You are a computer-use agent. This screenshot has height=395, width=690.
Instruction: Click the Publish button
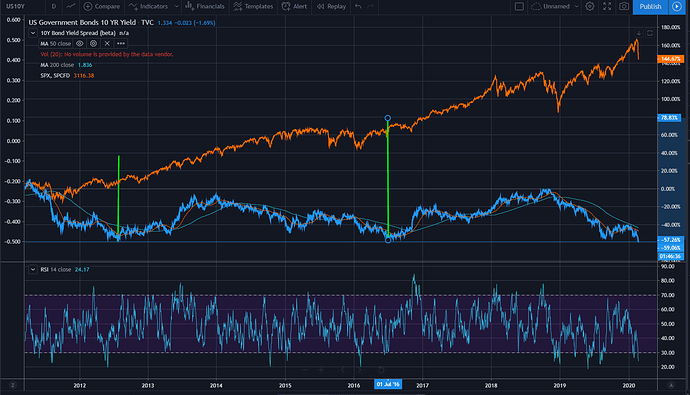click(650, 6)
